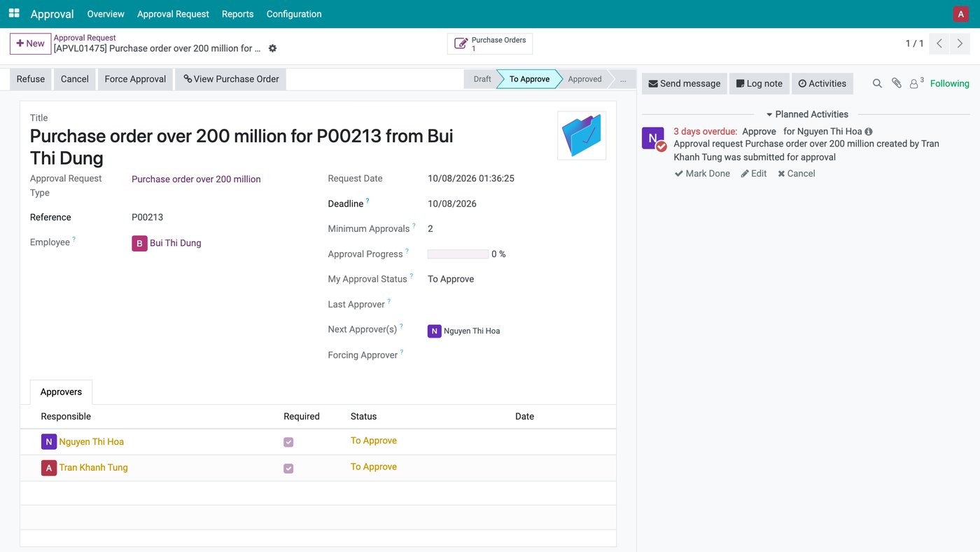Go to previous record arrow
The height and width of the screenshot is (552, 980).
(939, 43)
